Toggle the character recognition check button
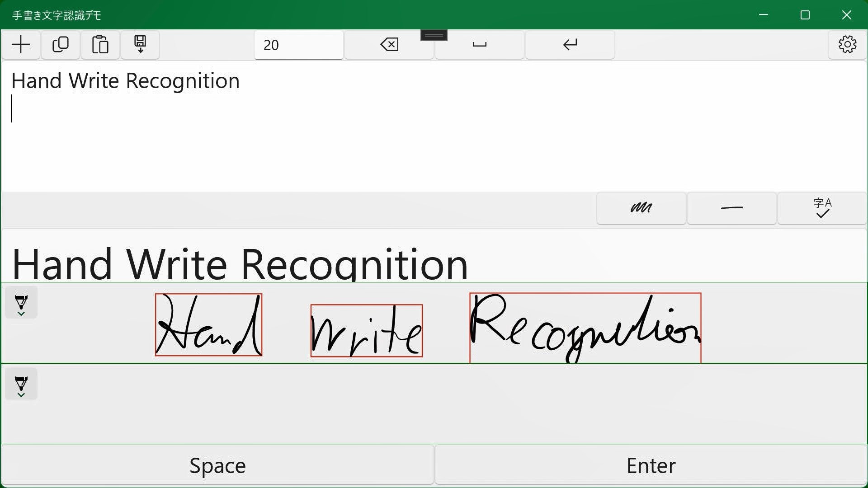Viewport: 868px width, 488px height. (x=822, y=208)
